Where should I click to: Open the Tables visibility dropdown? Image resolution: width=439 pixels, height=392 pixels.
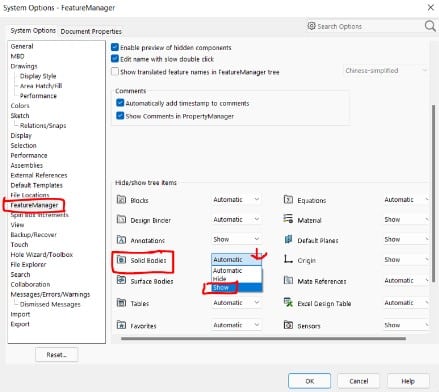236,303
